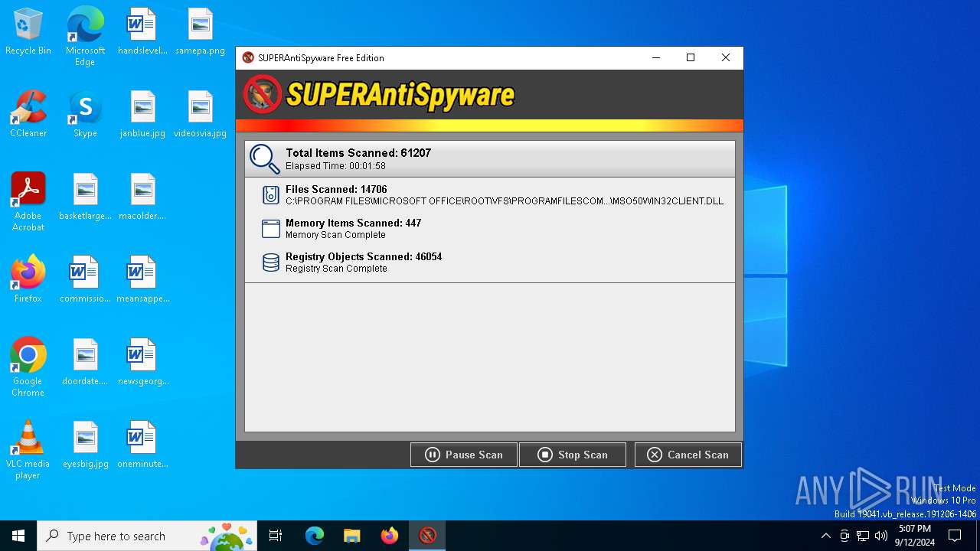Viewport: 980px width, 551px height.
Task: Open Task View from taskbar
Action: [276, 536]
